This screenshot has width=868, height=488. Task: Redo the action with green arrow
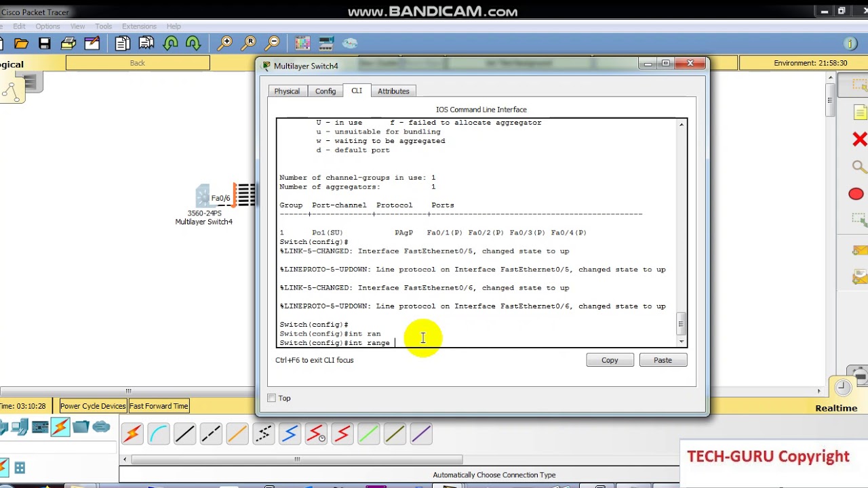coord(193,43)
